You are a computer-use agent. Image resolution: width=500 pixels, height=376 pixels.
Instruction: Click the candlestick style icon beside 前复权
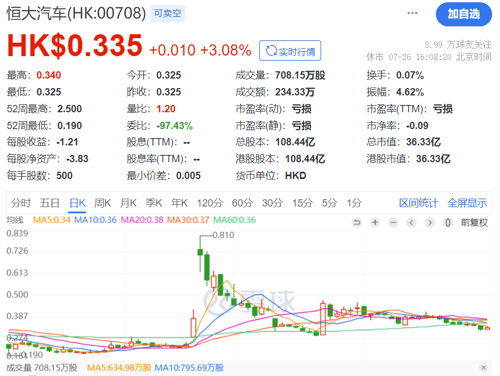[448, 222]
